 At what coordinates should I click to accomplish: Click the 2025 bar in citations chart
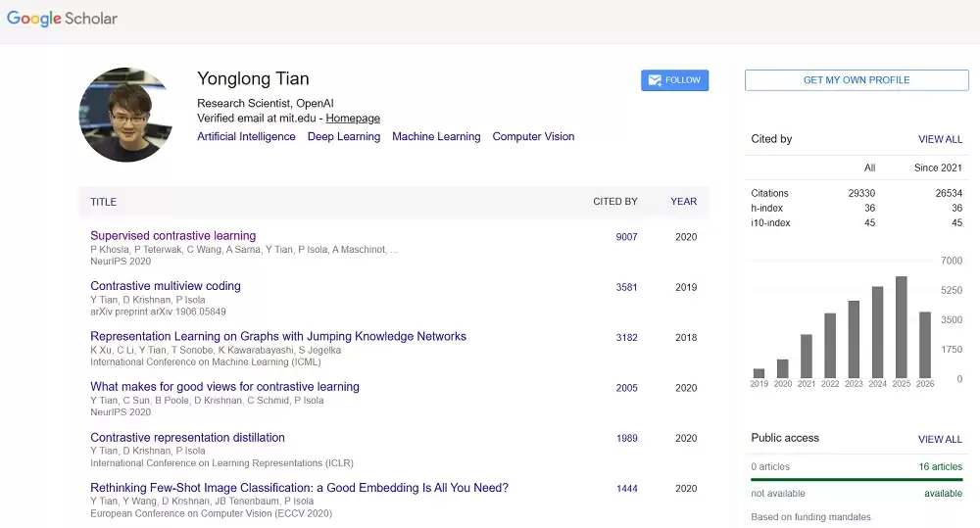click(x=902, y=327)
